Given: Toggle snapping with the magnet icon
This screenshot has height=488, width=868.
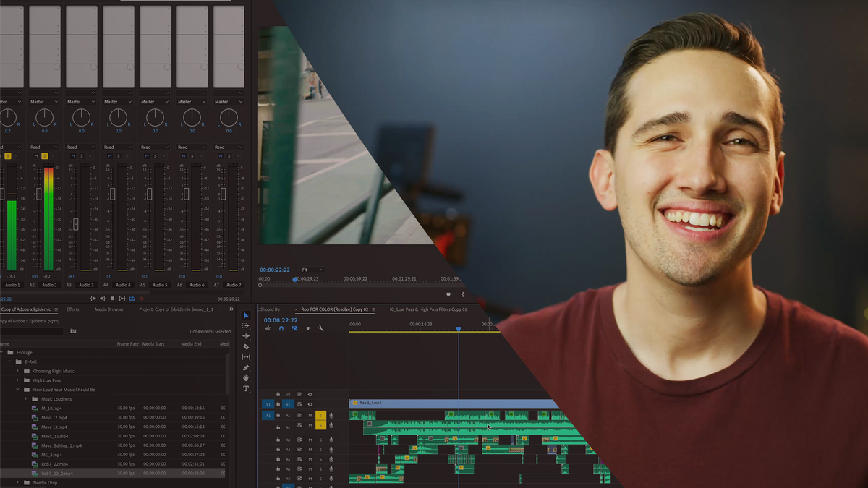Looking at the screenshot, I should coord(281,328).
